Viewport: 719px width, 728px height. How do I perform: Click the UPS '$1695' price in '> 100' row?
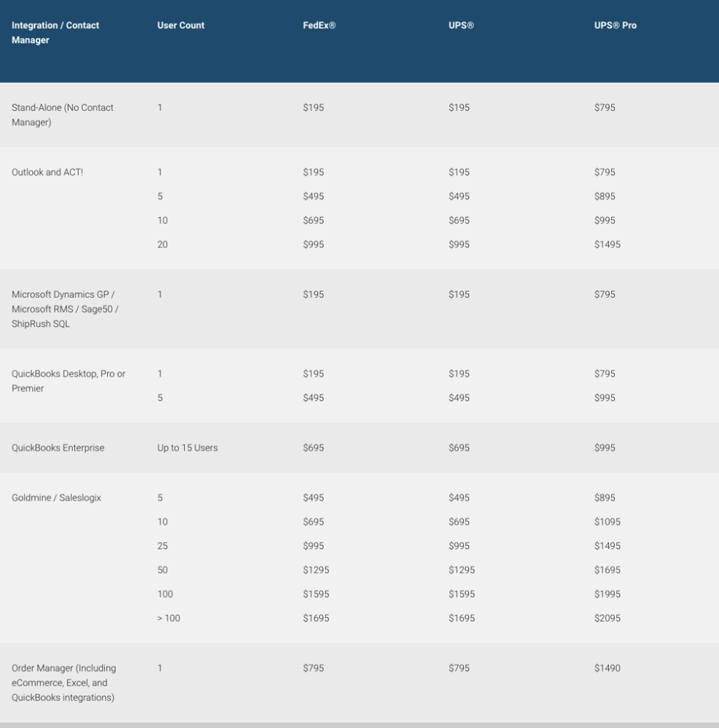[461, 619]
